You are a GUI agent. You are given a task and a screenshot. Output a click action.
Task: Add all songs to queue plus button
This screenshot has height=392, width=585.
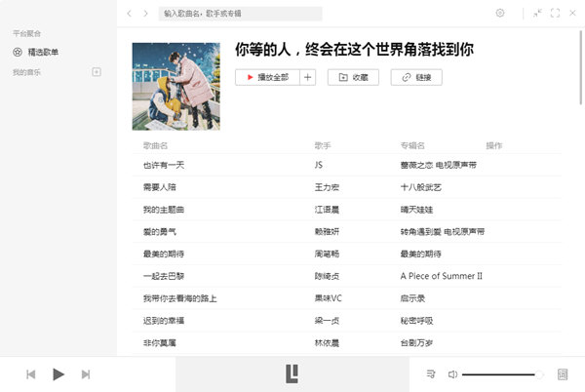[308, 77]
